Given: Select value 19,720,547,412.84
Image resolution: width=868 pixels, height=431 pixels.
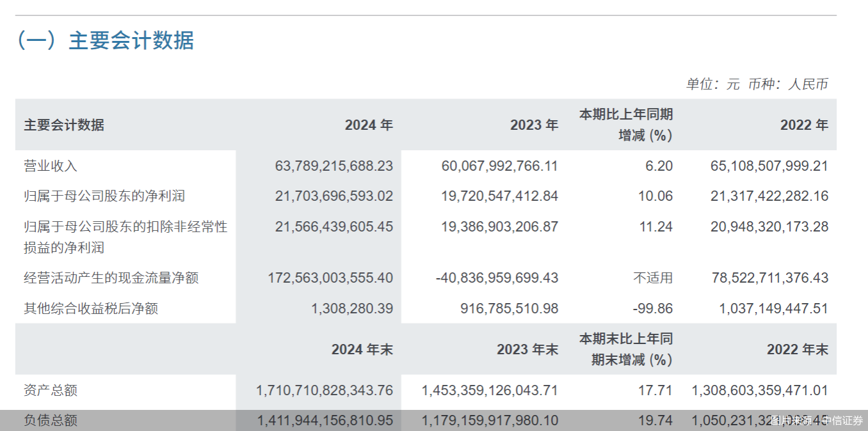Looking at the screenshot, I should [x=499, y=196].
